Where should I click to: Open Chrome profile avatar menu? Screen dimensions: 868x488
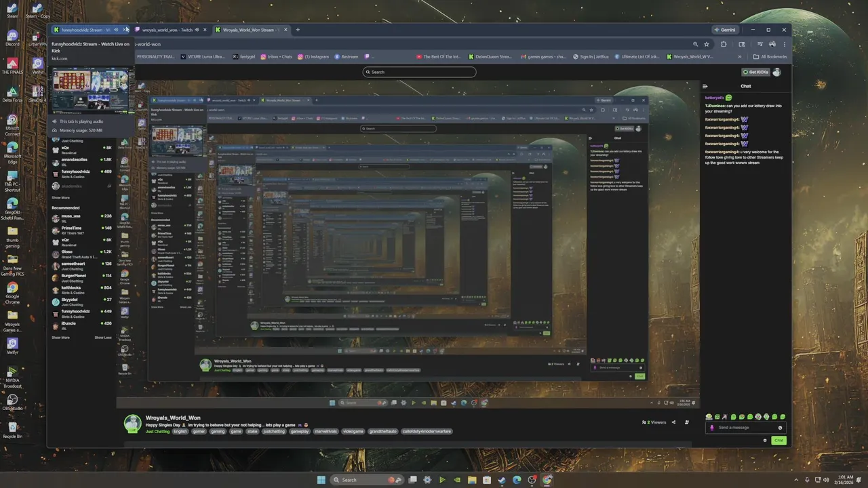[771, 44]
